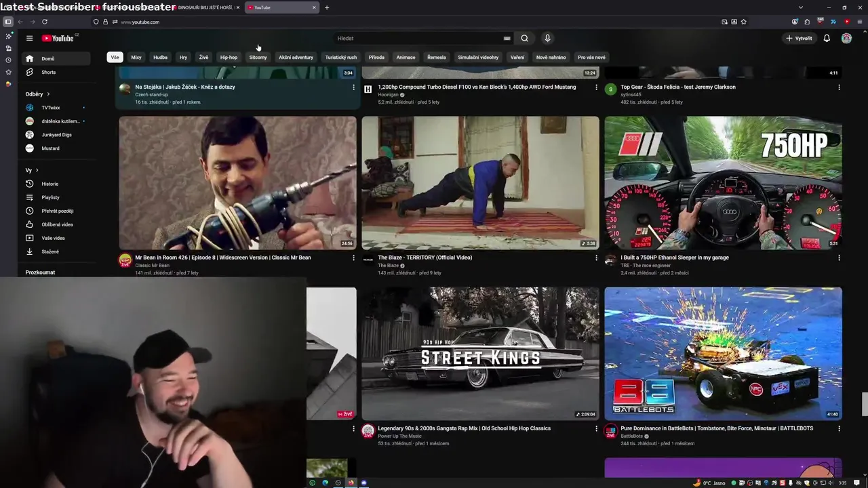This screenshot has width=868, height=488.
Task: Toggle the browser sidebar panel button
Action: [8, 22]
